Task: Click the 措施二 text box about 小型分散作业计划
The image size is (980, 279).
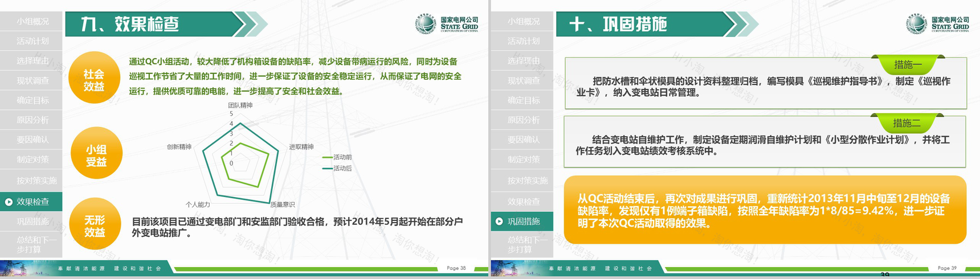Action: [765, 142]
